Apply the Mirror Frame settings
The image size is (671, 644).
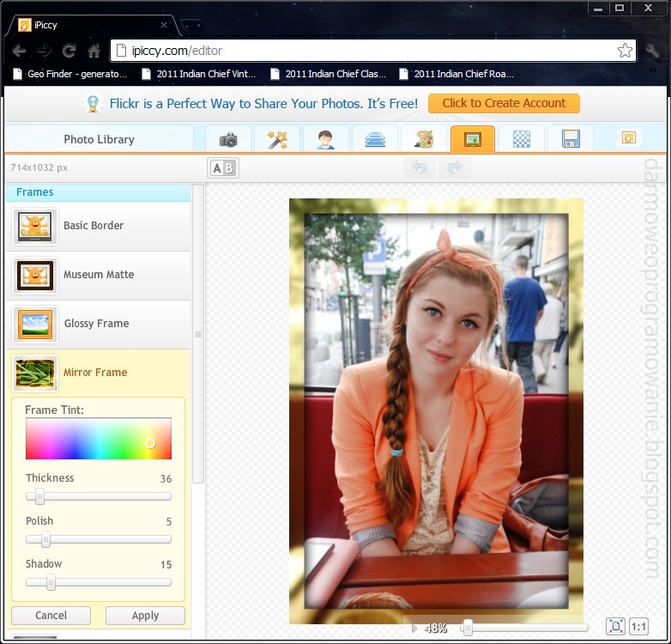coord(145,616)
